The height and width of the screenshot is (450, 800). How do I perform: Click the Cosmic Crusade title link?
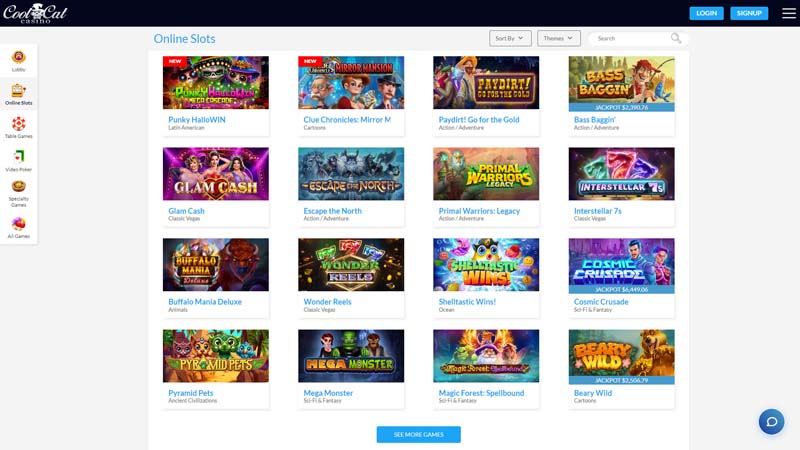(x=601, y=302)
